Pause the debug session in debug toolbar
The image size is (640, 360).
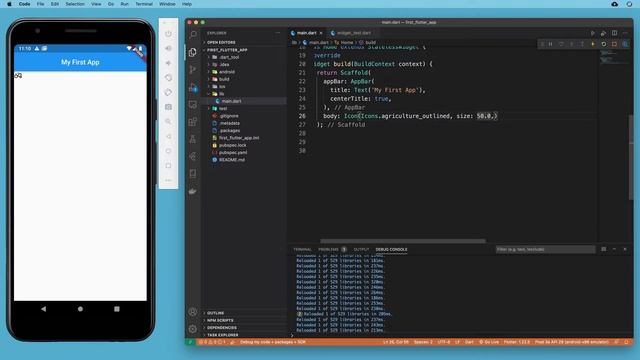click(x=551, y=44)
